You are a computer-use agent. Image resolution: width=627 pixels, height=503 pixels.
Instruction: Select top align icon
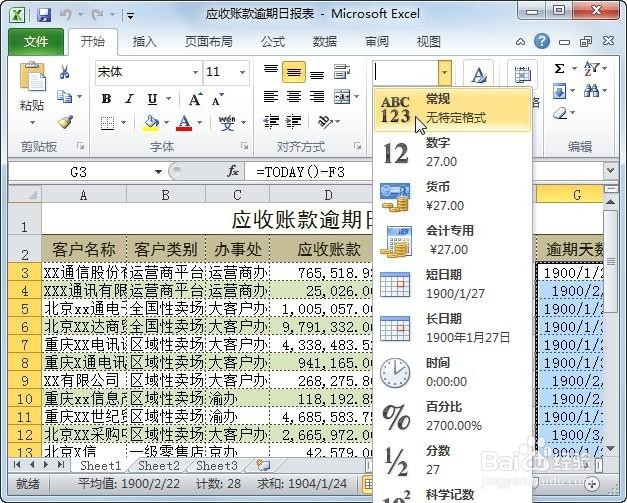[x=271, y=71]
